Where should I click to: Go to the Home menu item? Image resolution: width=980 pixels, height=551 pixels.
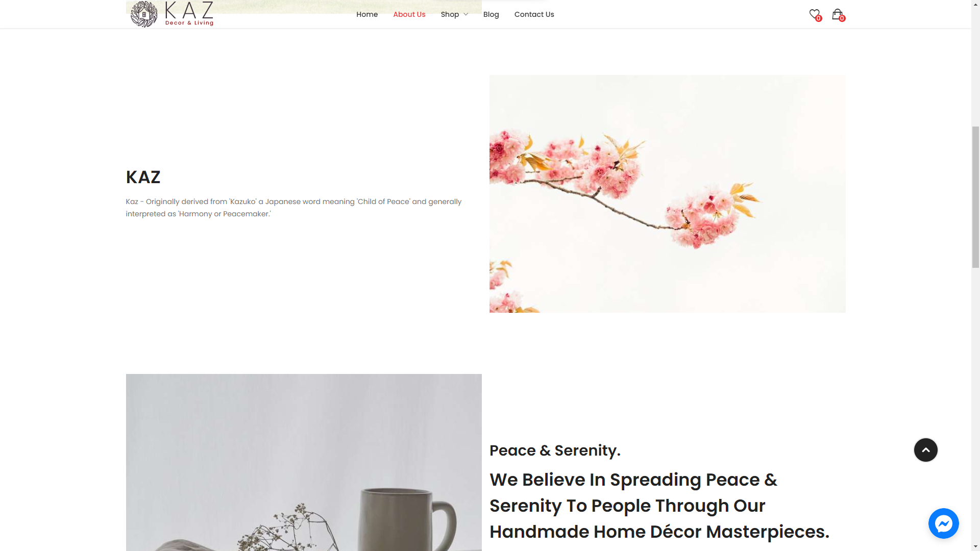367,14
